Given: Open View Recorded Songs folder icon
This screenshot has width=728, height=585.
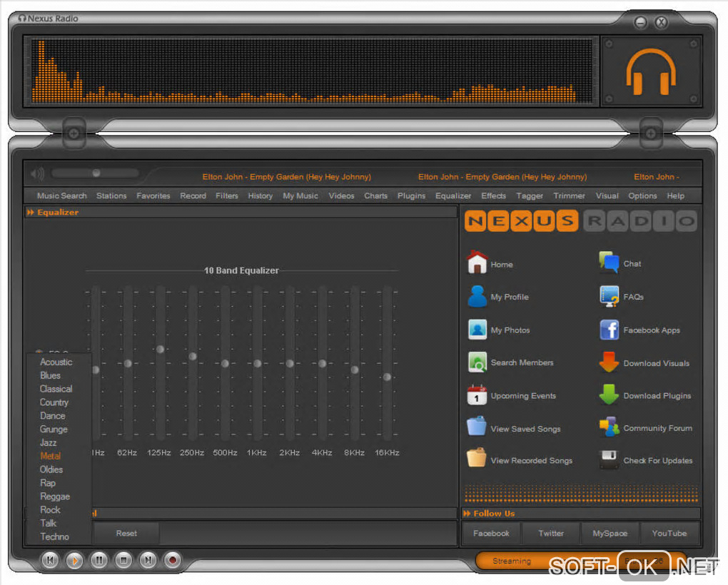Looking at the screenshot, I should click(477, 458).
